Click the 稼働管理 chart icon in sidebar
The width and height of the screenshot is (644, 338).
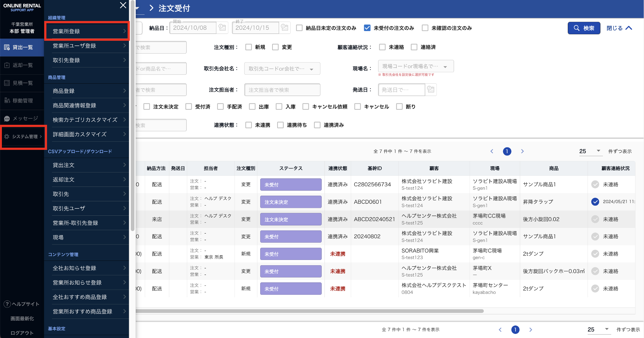click(7, 101)
